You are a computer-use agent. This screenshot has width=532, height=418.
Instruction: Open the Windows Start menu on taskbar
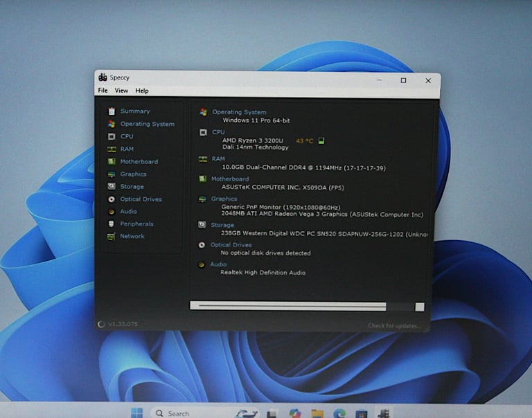pos(136,412)
